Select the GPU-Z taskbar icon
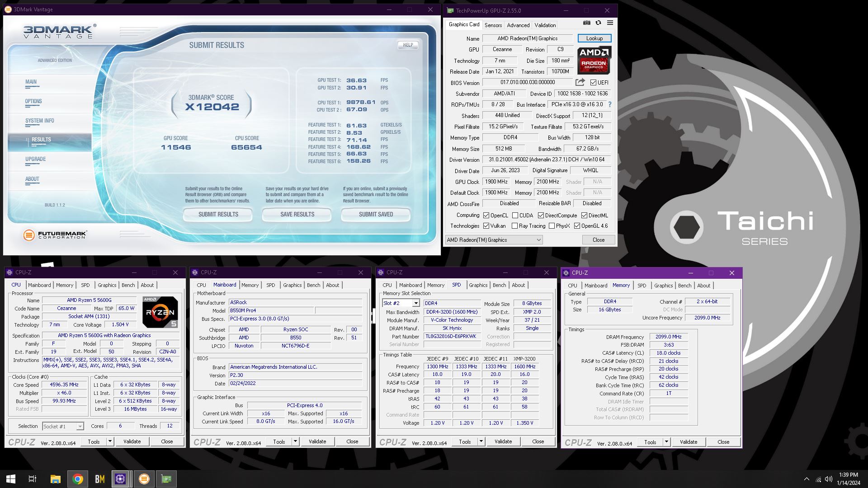This screenshot has width=868, height=488. point(166,479)
